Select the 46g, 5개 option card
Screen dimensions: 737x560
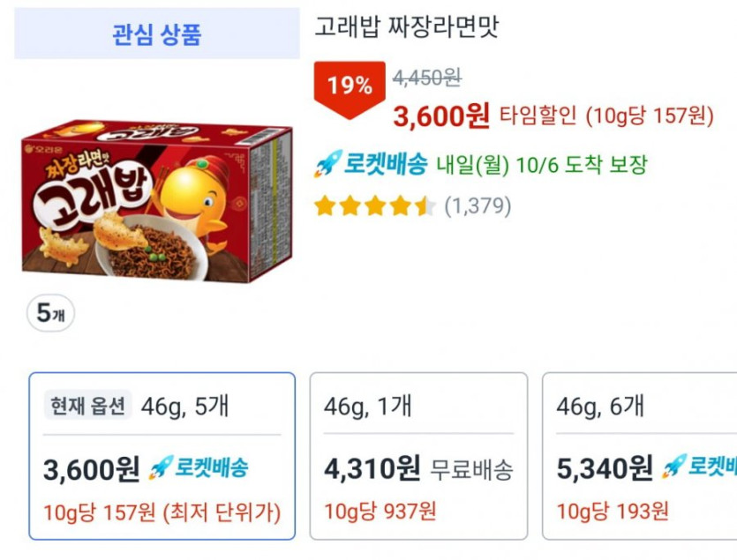[162, 456]
